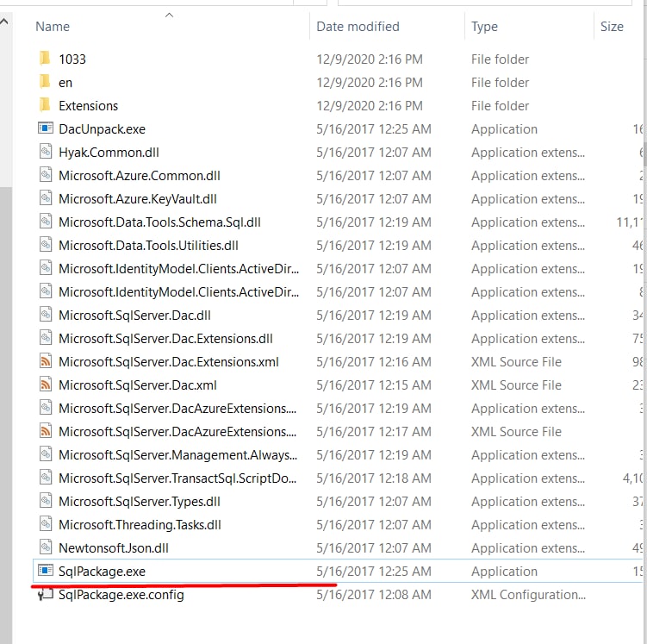The image size is (647, 644).
Task: Click the en folder icon
Action: 45,82
